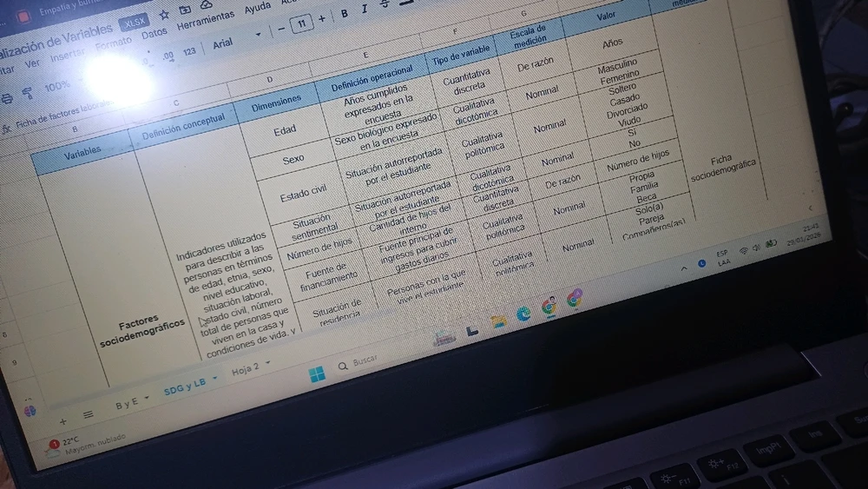
Task: Increase decimal places button
Action: [x=168, y=56]
